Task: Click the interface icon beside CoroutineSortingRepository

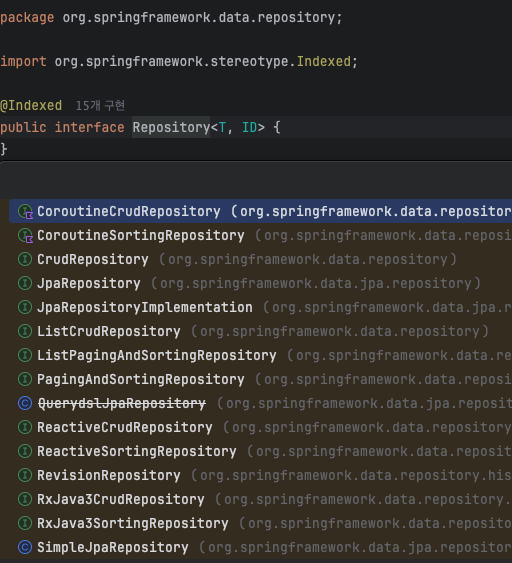Action: pyautogui.click(x=25, y=236)
